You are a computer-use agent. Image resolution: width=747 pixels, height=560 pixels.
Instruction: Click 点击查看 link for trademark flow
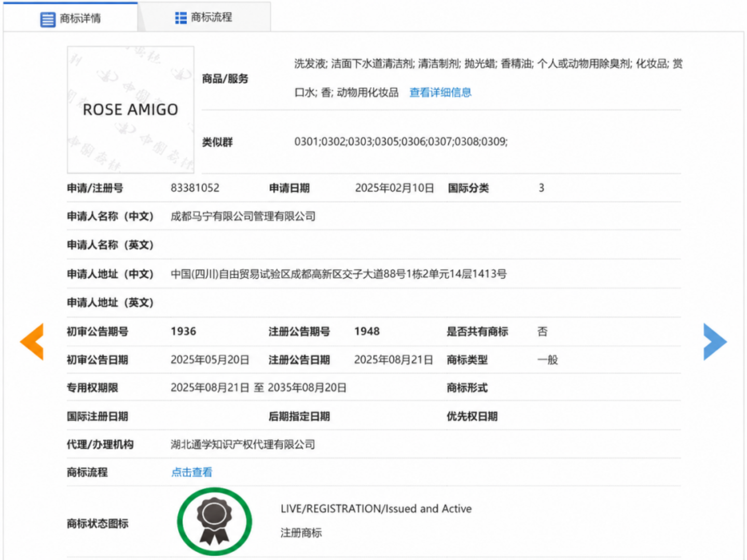(192, 472)
